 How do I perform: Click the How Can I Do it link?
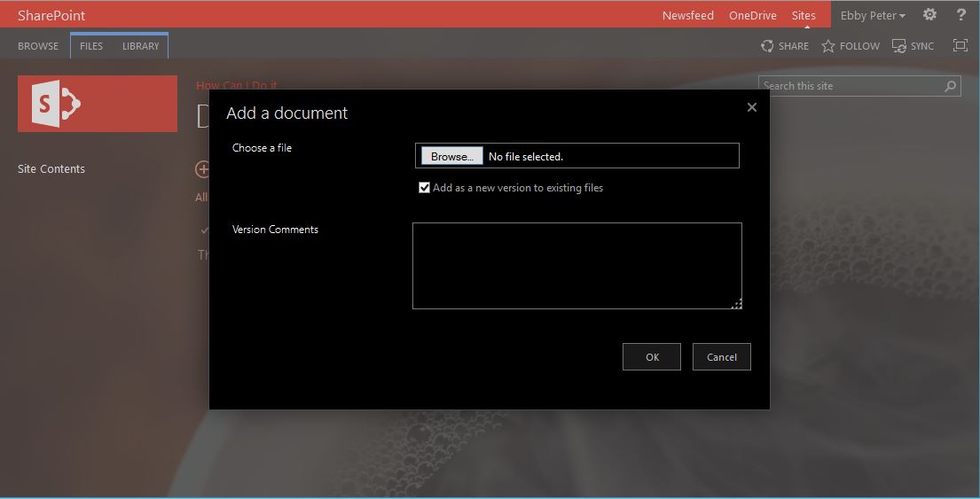click(237, 85)
